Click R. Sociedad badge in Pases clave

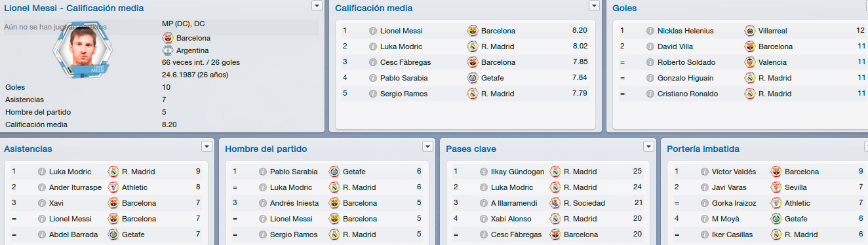[x=555, y=203]
